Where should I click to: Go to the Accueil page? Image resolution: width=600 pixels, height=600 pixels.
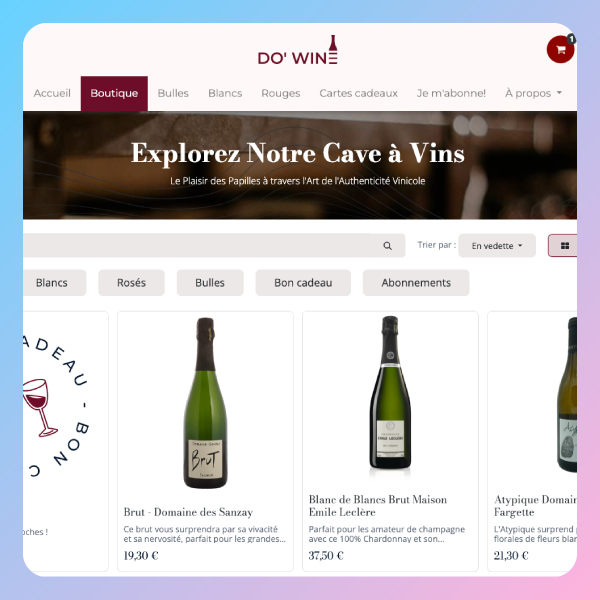click(52, 93)
